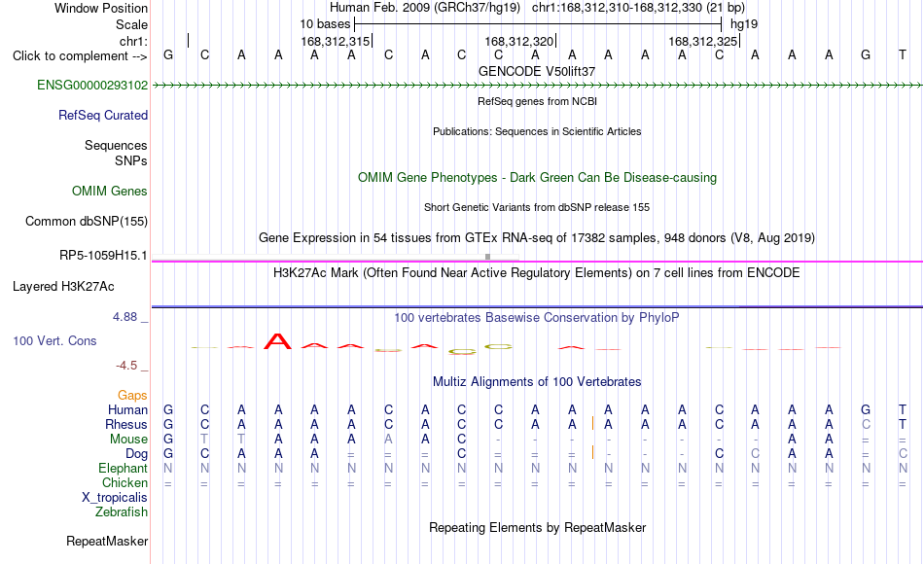The width and height of the screenshot is (924, 564).
Task: Select the Common dbSNP(155) track label
Action: [x=87, y=221]
